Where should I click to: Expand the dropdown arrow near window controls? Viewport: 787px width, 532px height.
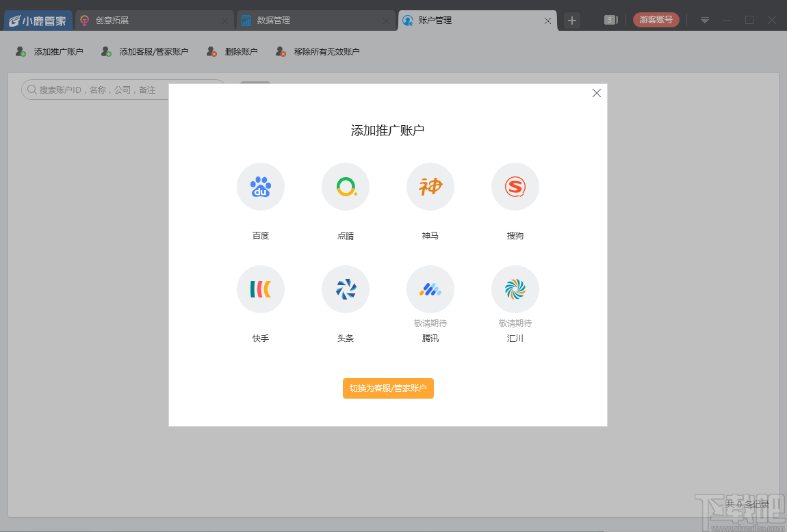point(704,20)
